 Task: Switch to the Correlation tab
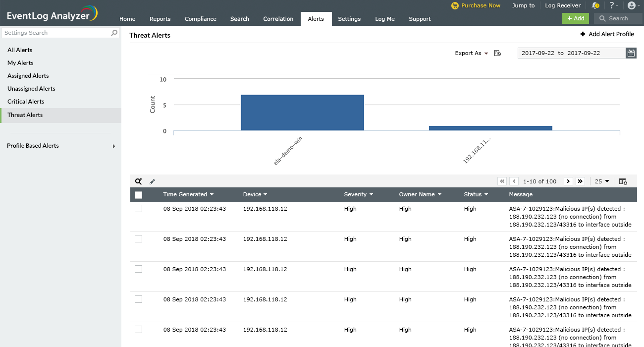tap(278, 19)
